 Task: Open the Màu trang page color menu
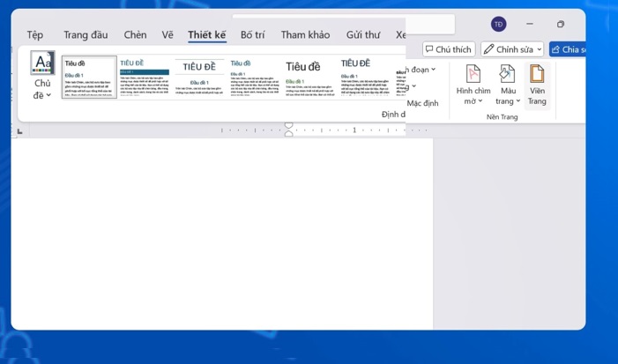tap(508, 85)
